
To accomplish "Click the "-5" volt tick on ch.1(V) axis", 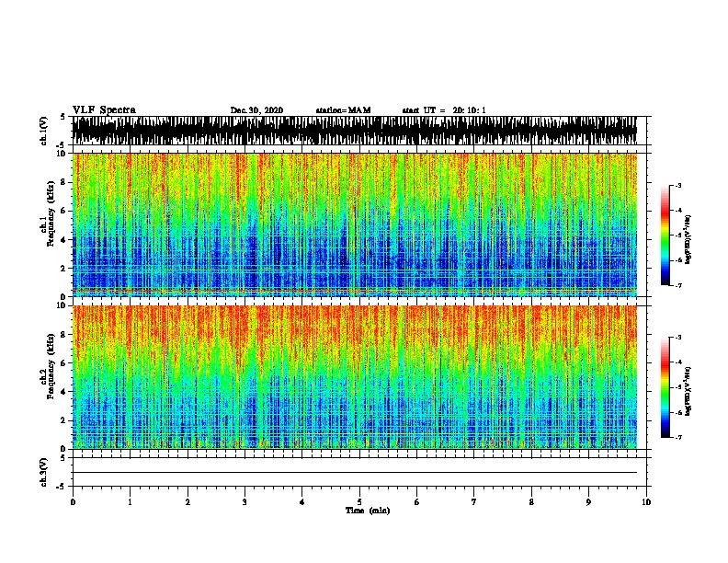I will pyautogui.click(x=62, y=145).
